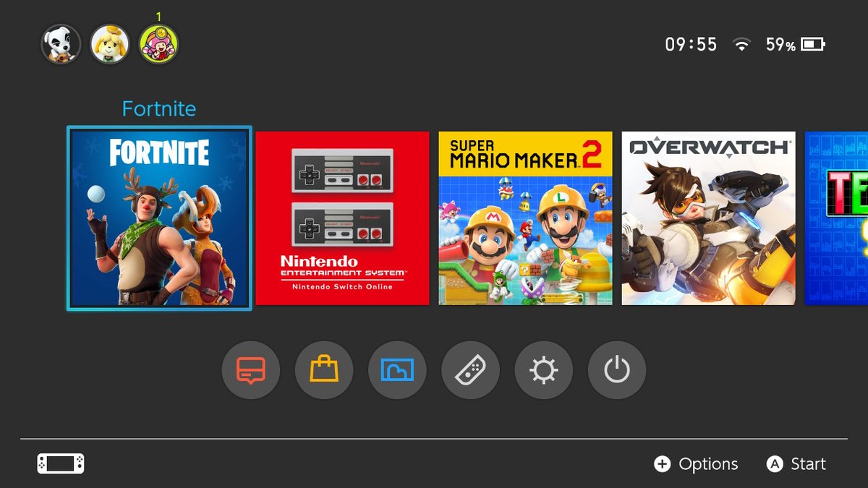The width and height of the screenshot is (868, 488).
Task: Click the A Start button
Action: tap(796, 464)
